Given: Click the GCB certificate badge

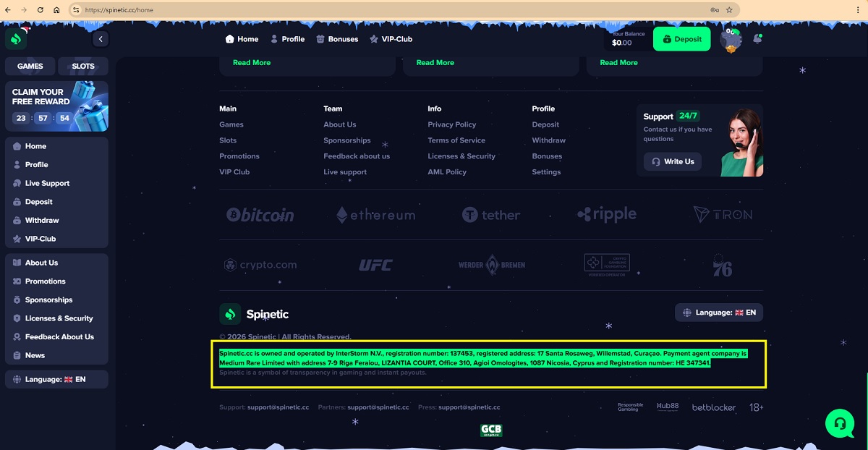Looking at the screenshot, I should pyautogui.click(x=491, y=430).
